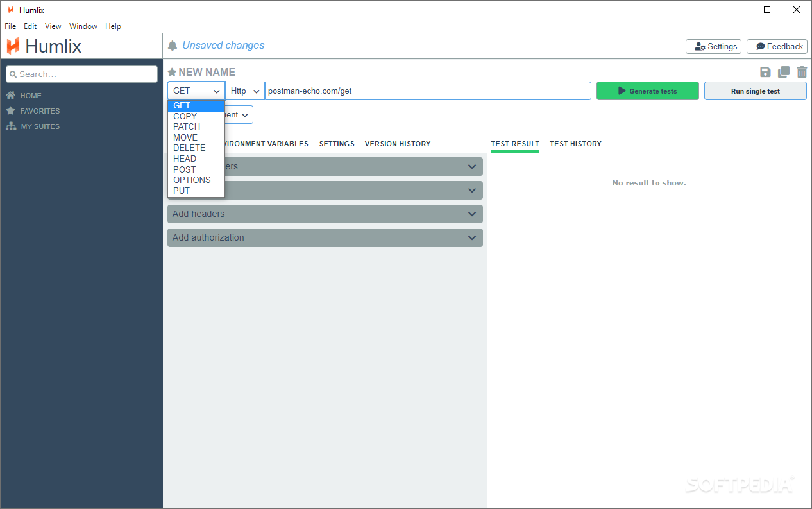Screen dimensions: 812x509
Task: Open the environment dropdown below method
Action: tap(239, 115)
